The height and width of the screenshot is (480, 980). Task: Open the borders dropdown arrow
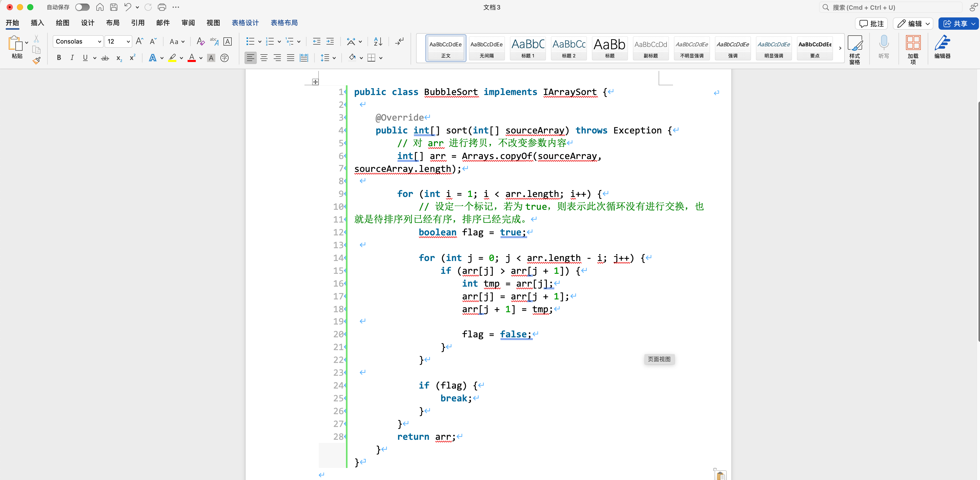381,58
